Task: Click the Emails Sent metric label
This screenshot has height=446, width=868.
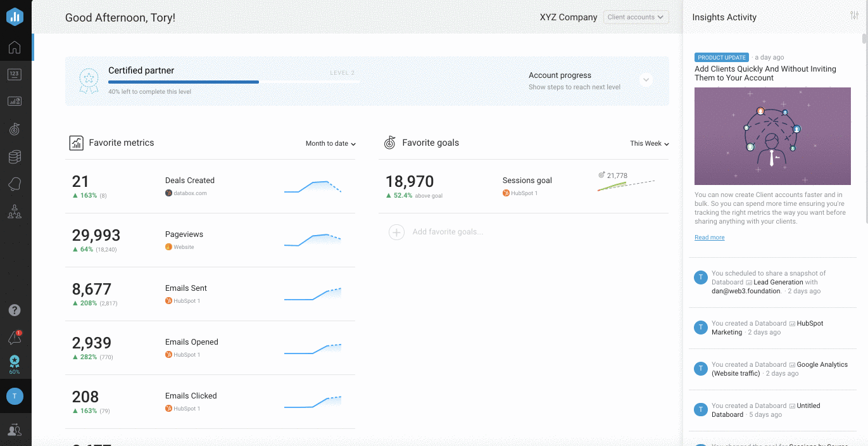Action: click(186, 288)
